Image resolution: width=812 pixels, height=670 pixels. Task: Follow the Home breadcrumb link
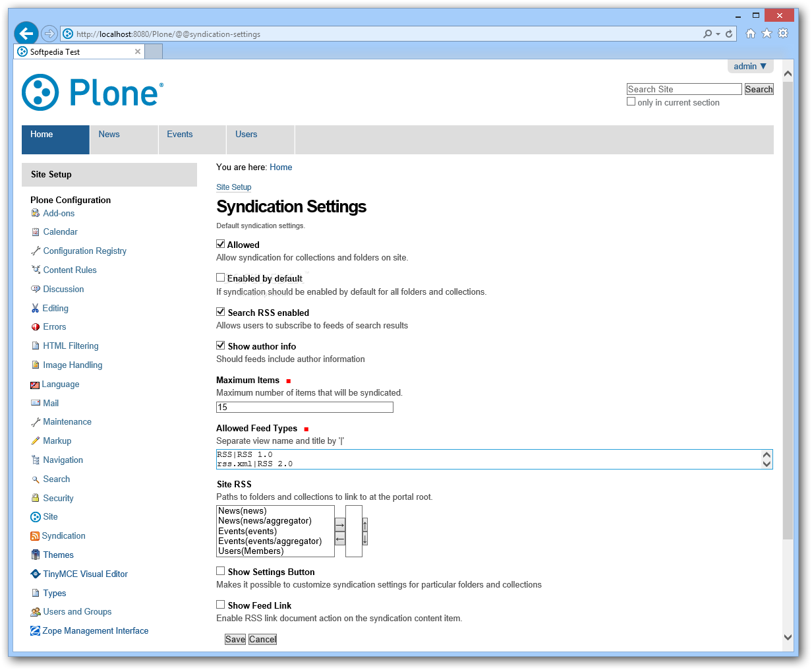click(x=281, y=167)
